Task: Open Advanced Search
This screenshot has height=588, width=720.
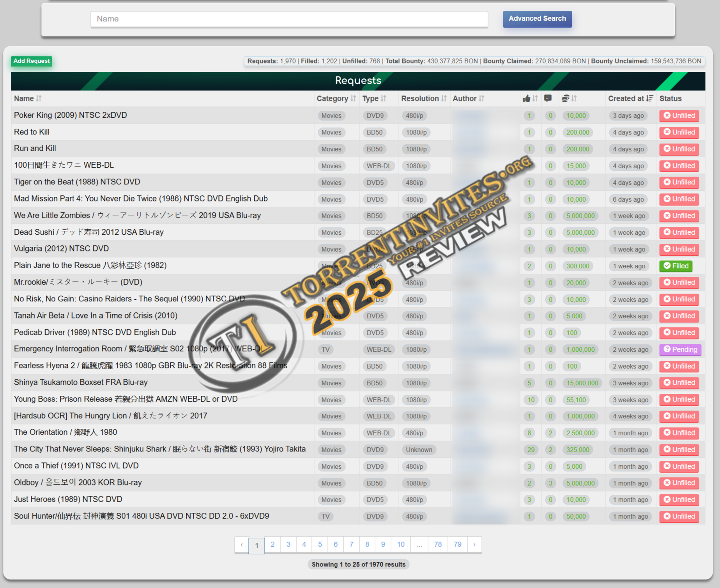Action: coord(537,19)
